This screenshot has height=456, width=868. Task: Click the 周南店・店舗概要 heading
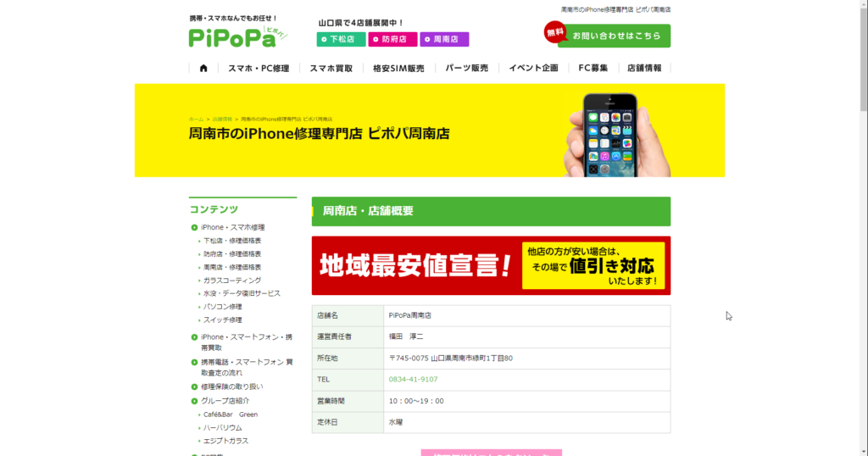point(491,211)
